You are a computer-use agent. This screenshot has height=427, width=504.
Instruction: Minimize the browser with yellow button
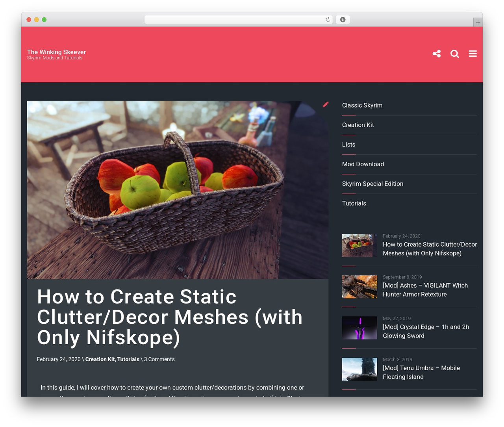point(36,20)
